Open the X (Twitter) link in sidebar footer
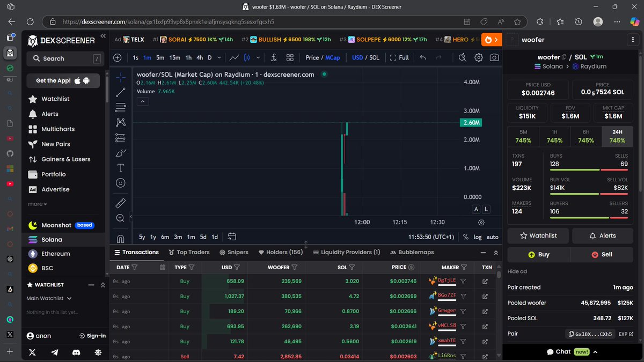Image resolution: width=644 pixels, height=362 pixels. pos(32,352)
